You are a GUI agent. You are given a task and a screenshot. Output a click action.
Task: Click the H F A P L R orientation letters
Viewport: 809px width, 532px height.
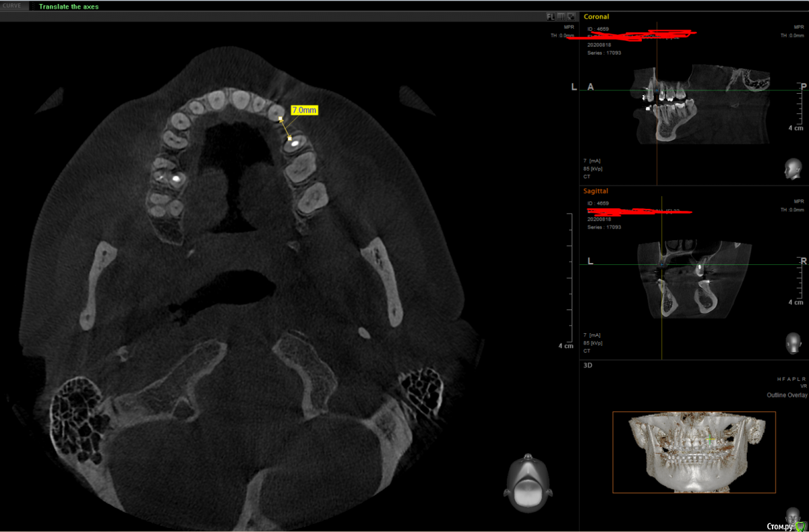click(789, 379)
